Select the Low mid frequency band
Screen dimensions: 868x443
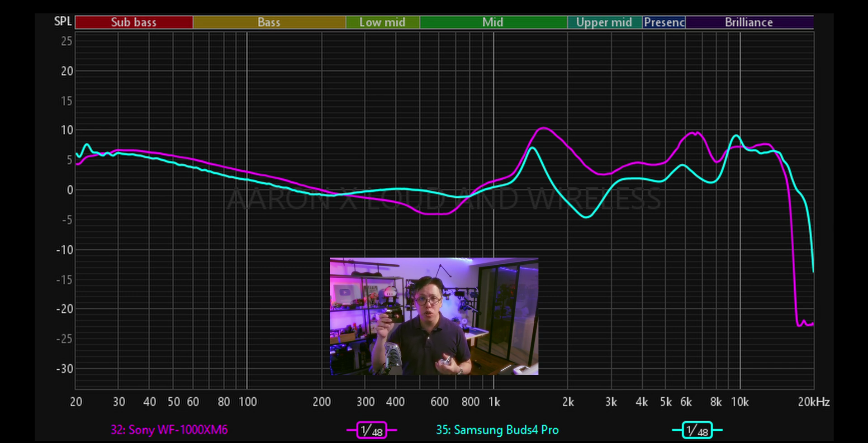coord(383,22)
